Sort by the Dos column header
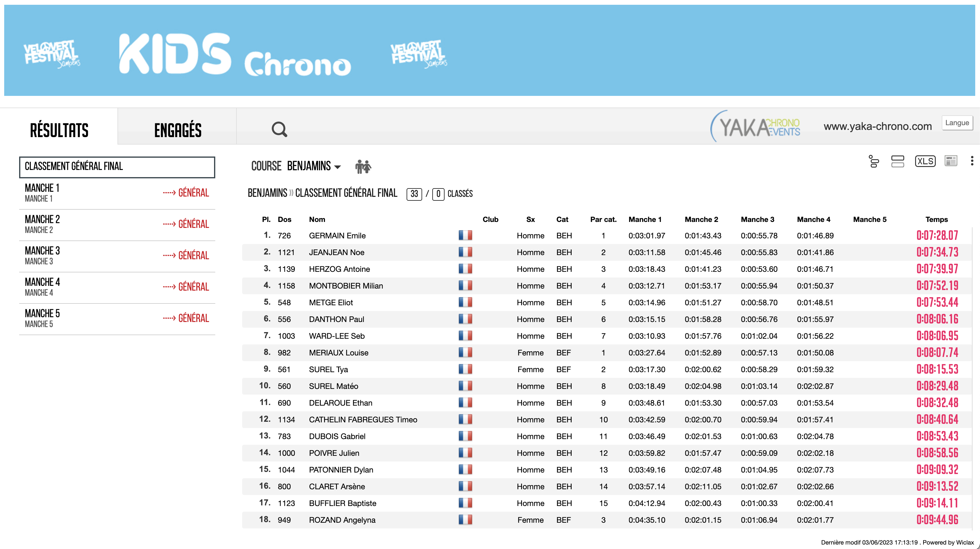980x549 pixels. pos(284,219)
